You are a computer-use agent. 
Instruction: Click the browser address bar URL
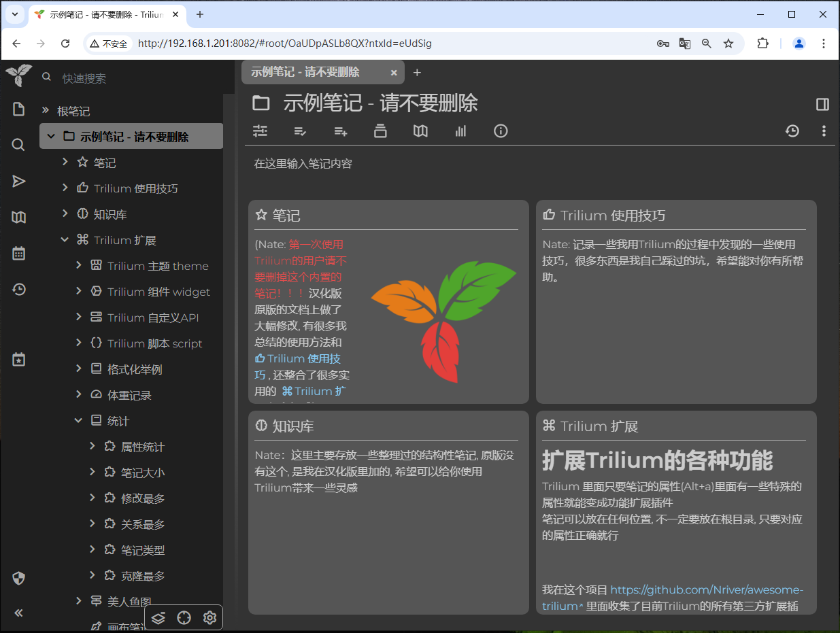coord(284,44)
